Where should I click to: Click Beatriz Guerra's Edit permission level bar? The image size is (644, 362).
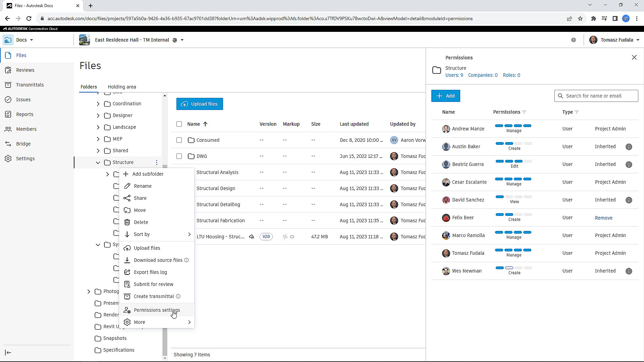pyautogui.click(x=514, y=162)
